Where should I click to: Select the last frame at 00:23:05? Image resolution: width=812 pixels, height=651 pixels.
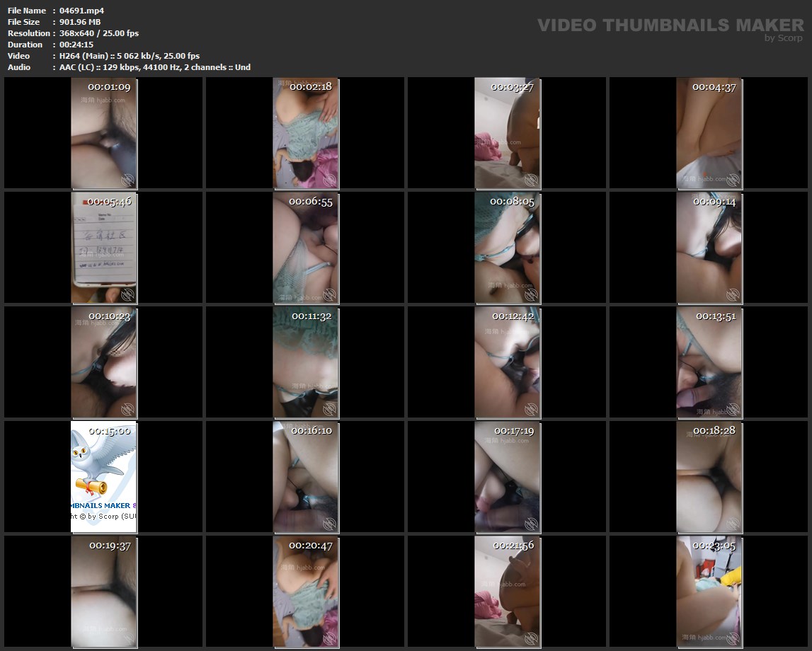[x=709, y=592]
